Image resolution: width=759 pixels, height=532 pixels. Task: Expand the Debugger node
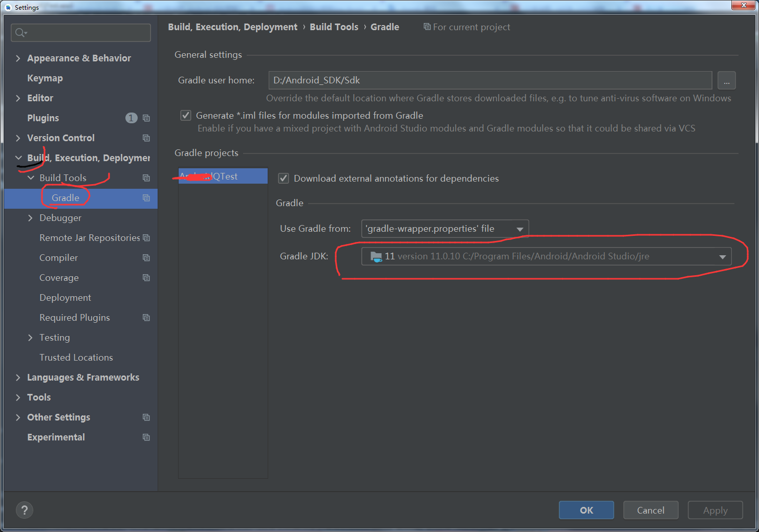click(x=30, y=218)
